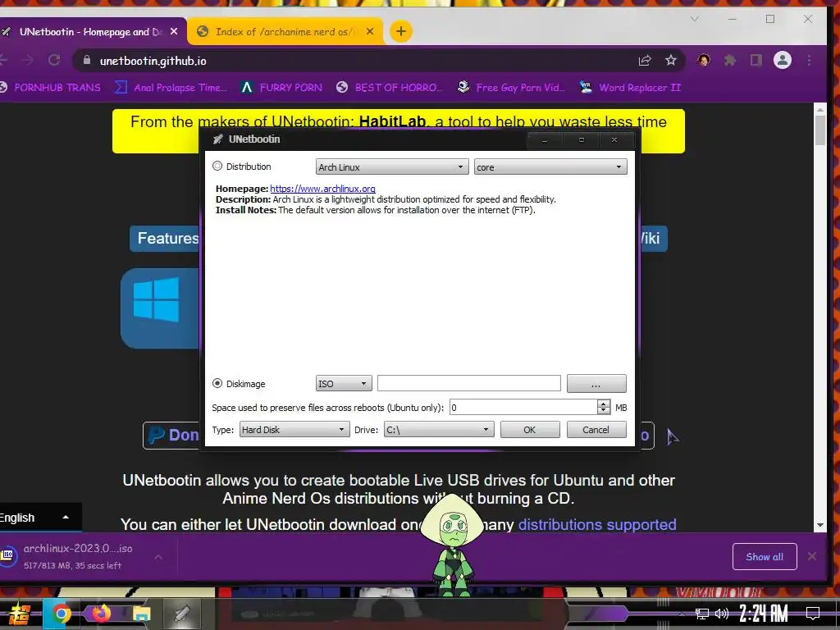The height and width of the screenshot is (630, 840).
Task: Open the Chrome profile avatar
Action: [783, 60]
